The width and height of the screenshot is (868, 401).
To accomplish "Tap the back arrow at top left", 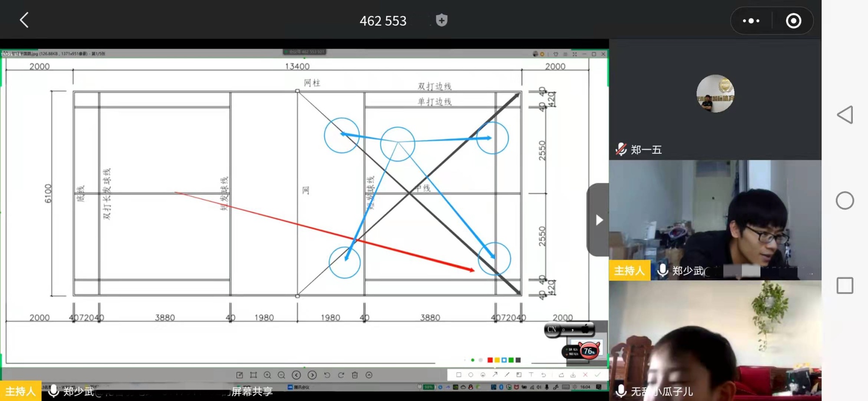I will [24, 20].
